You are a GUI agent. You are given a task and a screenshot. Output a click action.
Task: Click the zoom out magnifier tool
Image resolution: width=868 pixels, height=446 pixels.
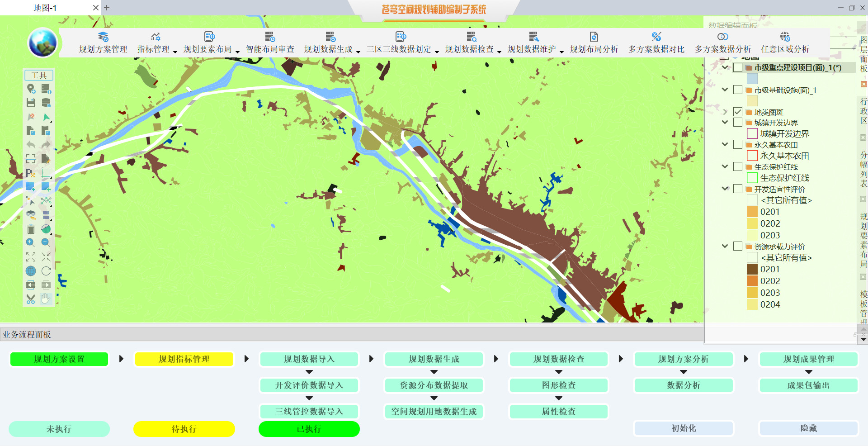pos(46,243)
